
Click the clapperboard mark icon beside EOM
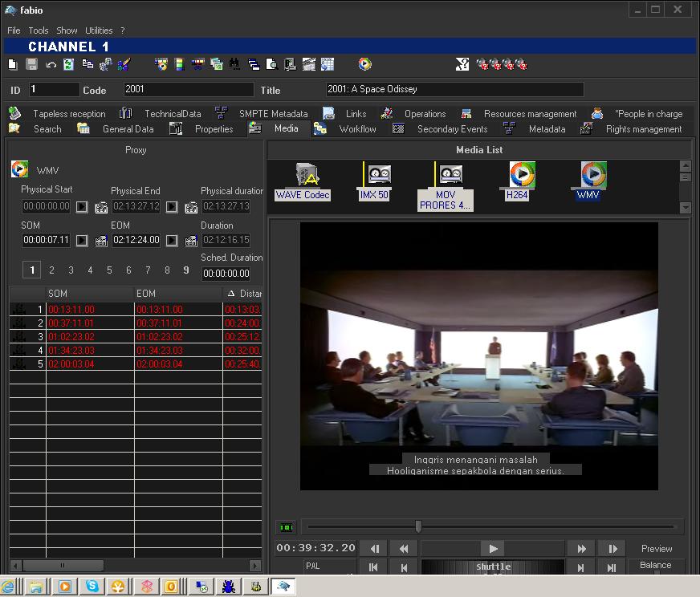pos(191,240)
